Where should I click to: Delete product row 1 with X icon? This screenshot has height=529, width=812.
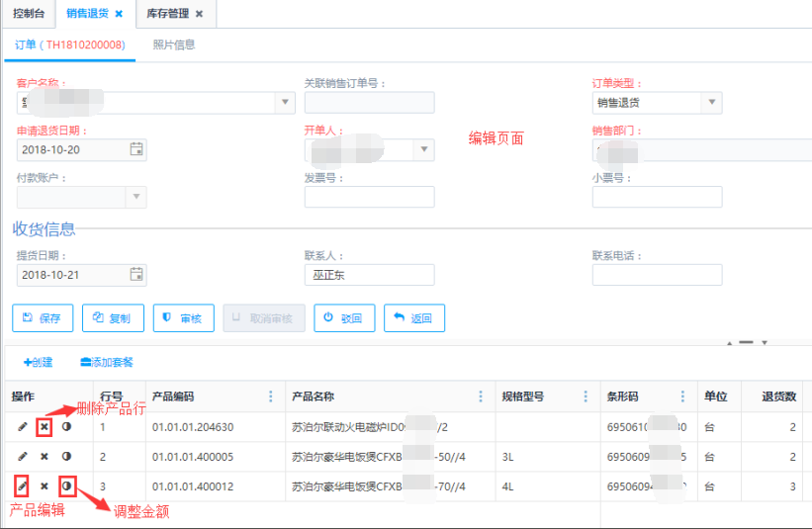tap(44, 427)
